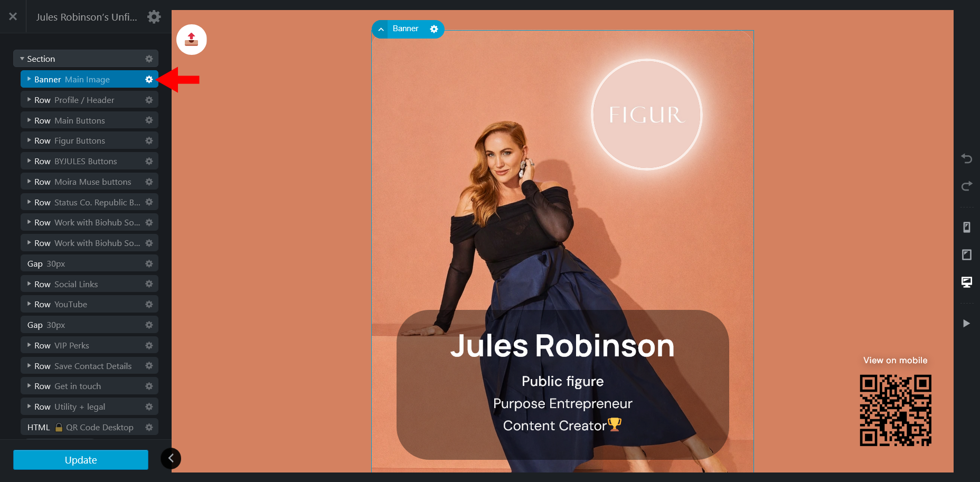Click the undo arrow icon
The width and height of the screenshot is (980, 482).
pos(966,158)
